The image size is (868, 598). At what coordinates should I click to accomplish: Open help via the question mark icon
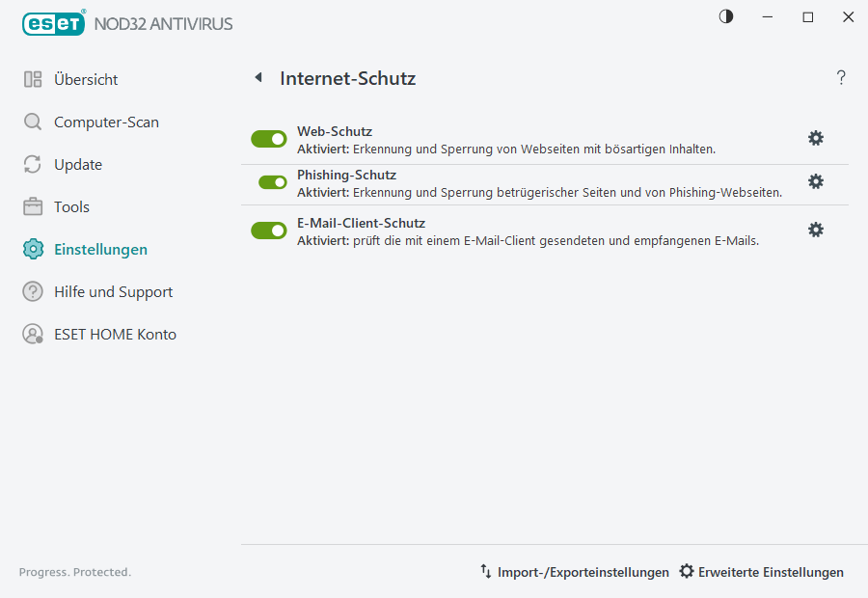(x=840, y=77)
